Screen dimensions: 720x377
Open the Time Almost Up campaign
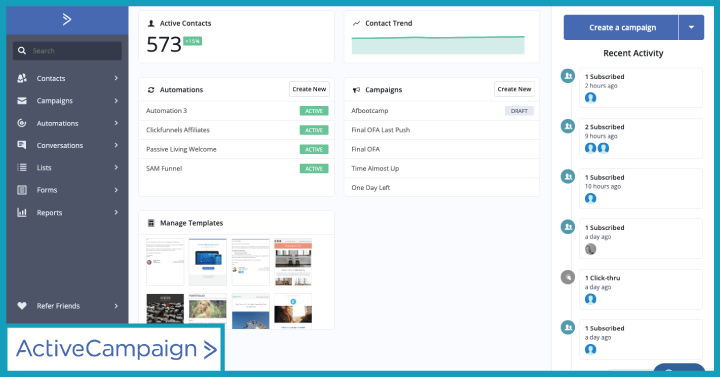tap(442, 169)
